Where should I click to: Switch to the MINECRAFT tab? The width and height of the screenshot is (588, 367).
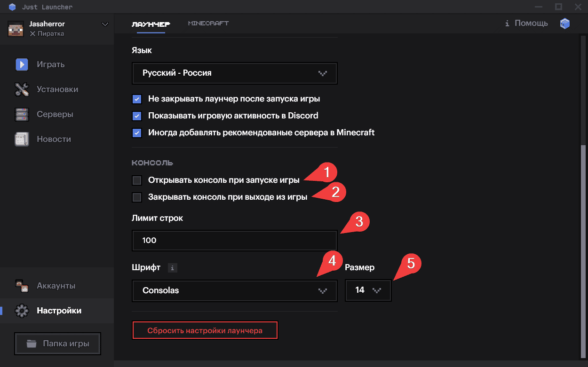click(x=208, y=23)
